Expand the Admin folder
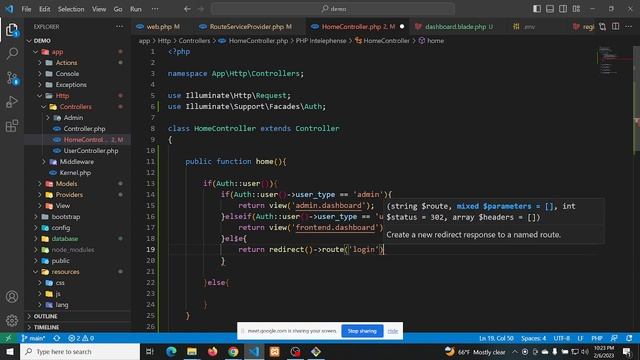Screen dimensions: 640x360 pyautogui.click(x=48, y=118)
